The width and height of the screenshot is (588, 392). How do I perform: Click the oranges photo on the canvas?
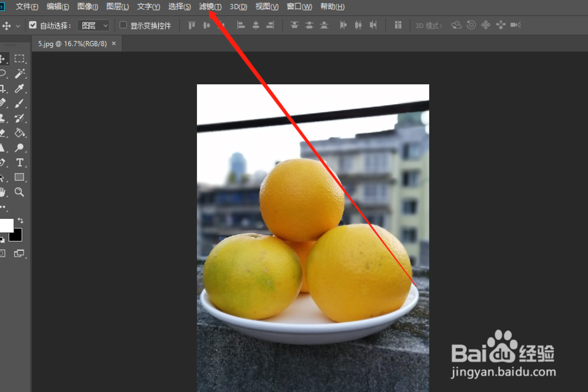pyautogui.click(x=313, y=238)
